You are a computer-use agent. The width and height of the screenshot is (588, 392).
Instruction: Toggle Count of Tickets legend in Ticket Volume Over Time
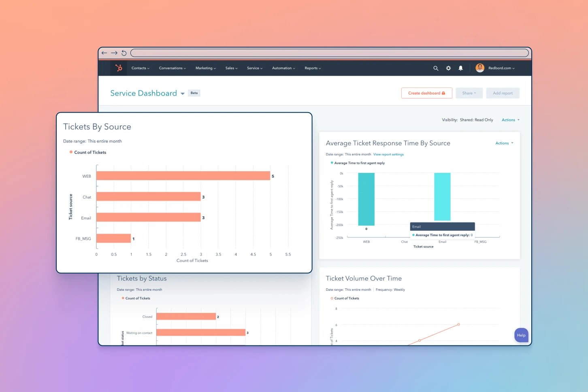coord(345,298)
